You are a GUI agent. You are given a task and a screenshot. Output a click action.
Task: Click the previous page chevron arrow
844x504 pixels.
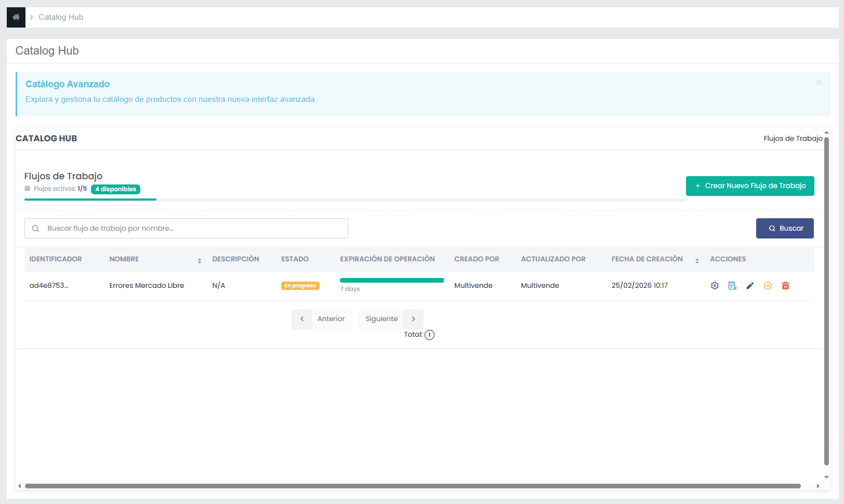pos(302,319)
